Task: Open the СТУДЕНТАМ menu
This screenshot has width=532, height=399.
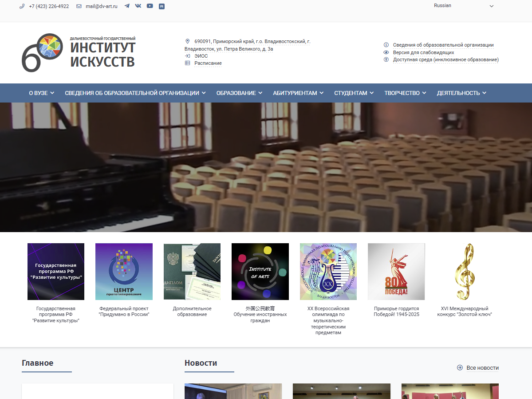Action: point(354,93)
